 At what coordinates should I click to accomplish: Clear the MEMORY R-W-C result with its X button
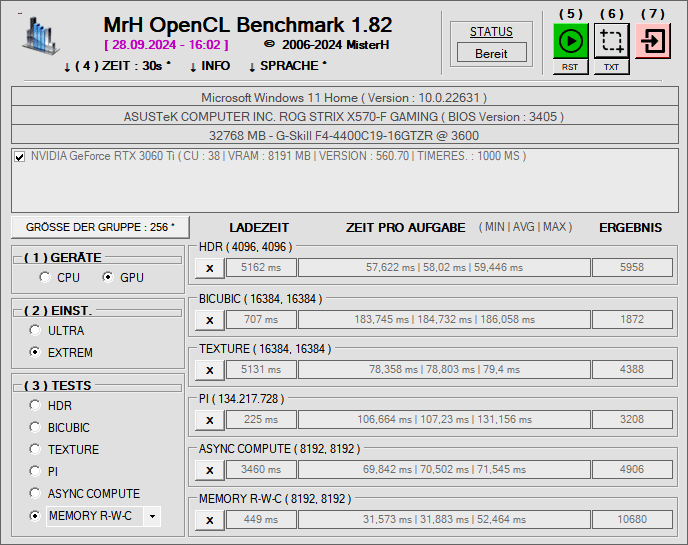tap(210, 520)
